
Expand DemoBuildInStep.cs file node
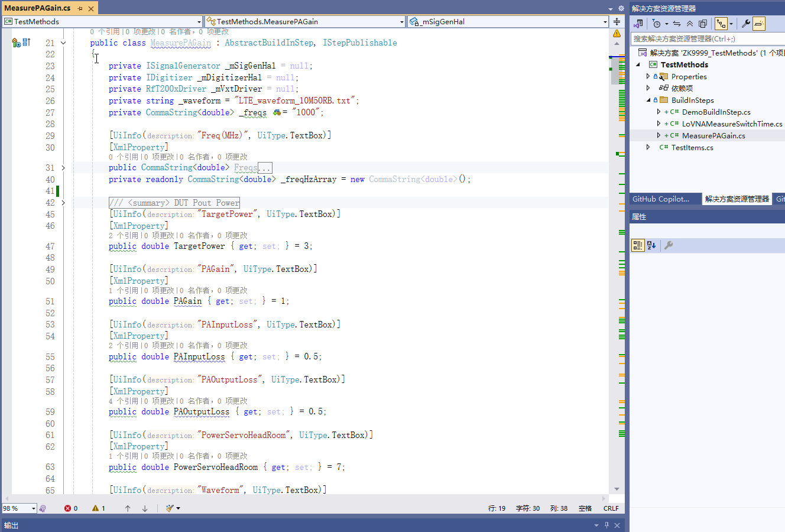click(x=659, y=112)
